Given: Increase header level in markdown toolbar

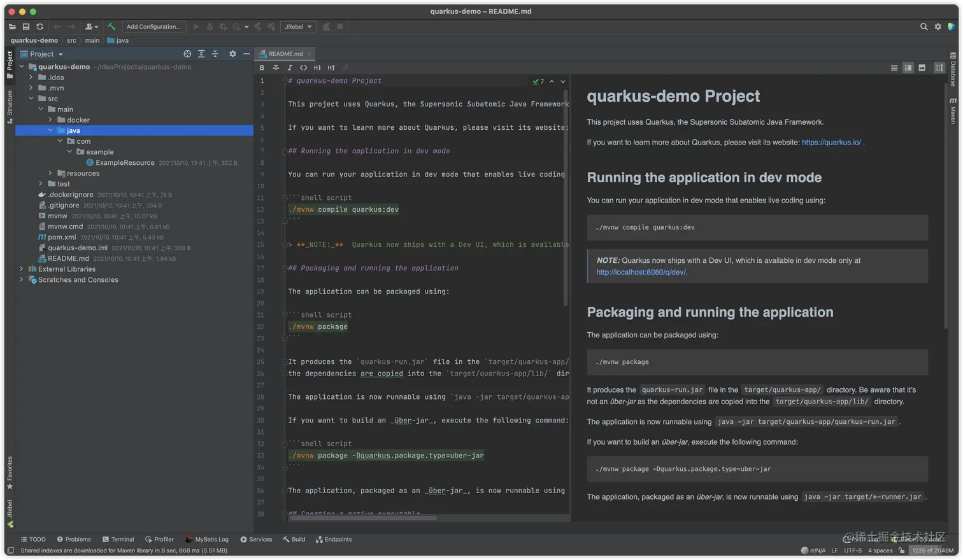Looking at the screenshot, I should 331,67.
